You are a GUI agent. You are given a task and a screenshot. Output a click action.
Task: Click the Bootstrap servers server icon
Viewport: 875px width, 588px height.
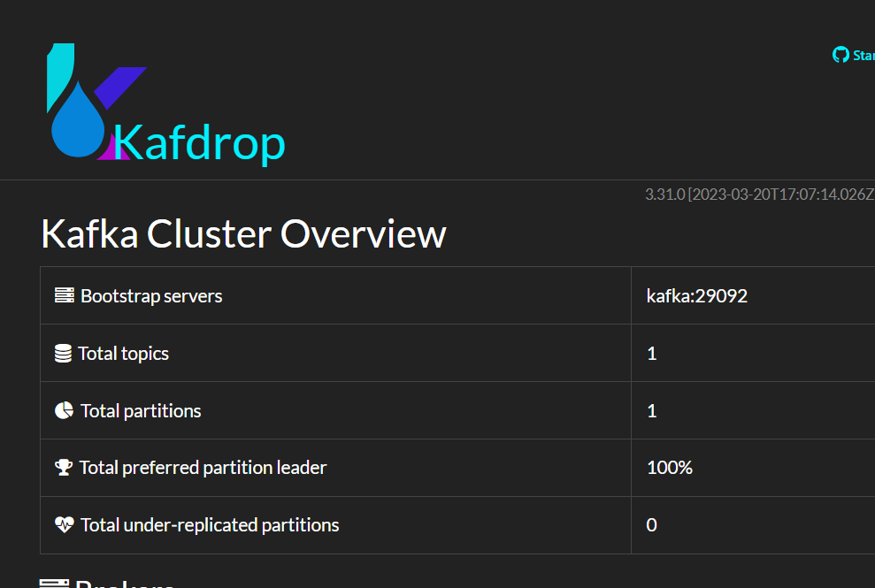click(65, 295)
